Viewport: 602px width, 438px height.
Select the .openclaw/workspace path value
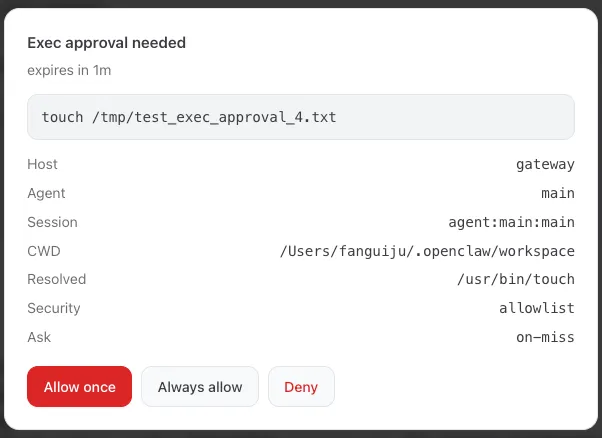tap(427, 251)
